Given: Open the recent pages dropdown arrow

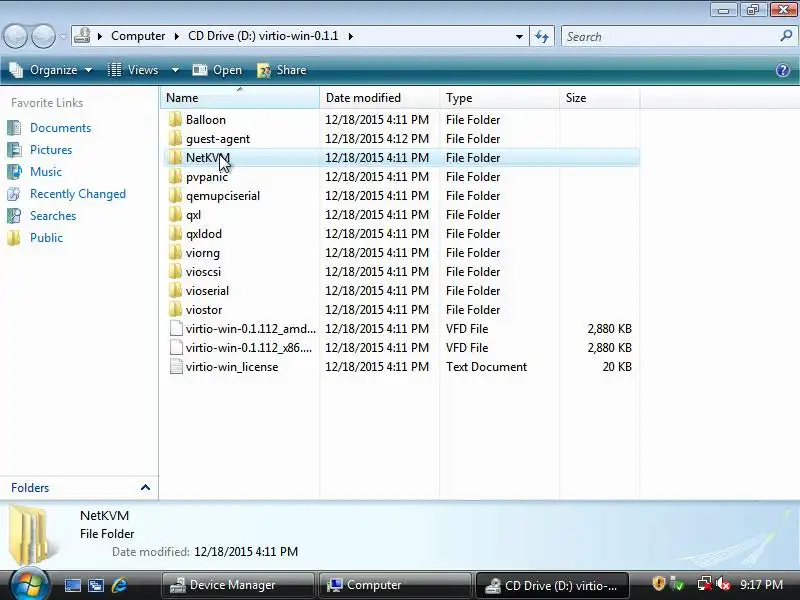Looking at the screenshot, I should pos(63,37).
